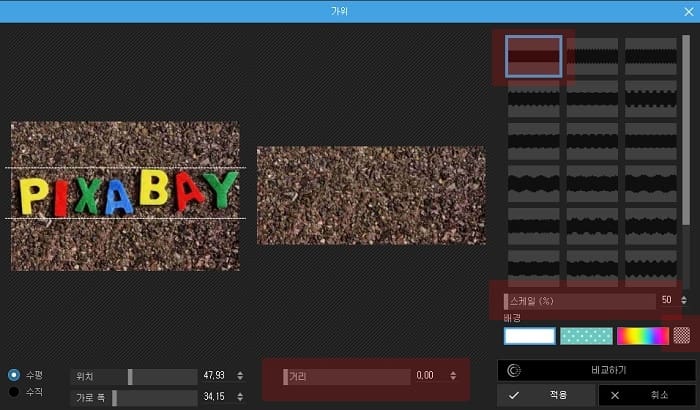This screenshot has width=700, height=410.
Task: Click the 47.93 position value field
Action: tap(214, 376)
